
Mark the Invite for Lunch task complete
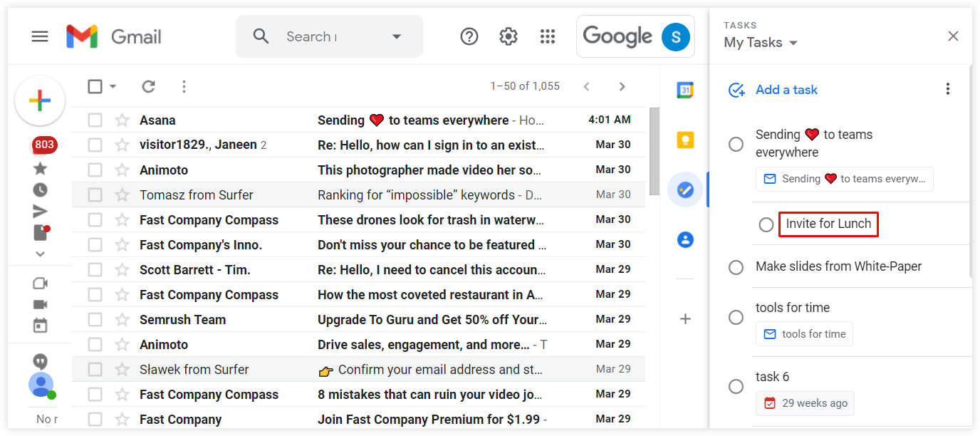point(766,224)
